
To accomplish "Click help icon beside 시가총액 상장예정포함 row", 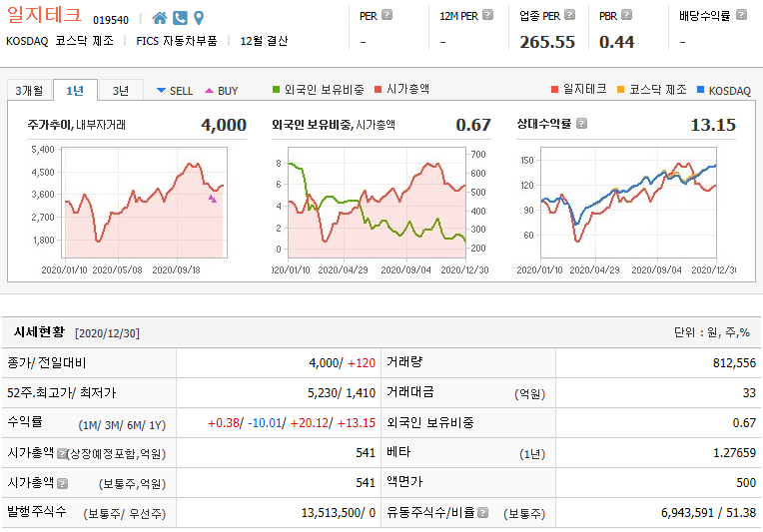I will tap(61, 454).
